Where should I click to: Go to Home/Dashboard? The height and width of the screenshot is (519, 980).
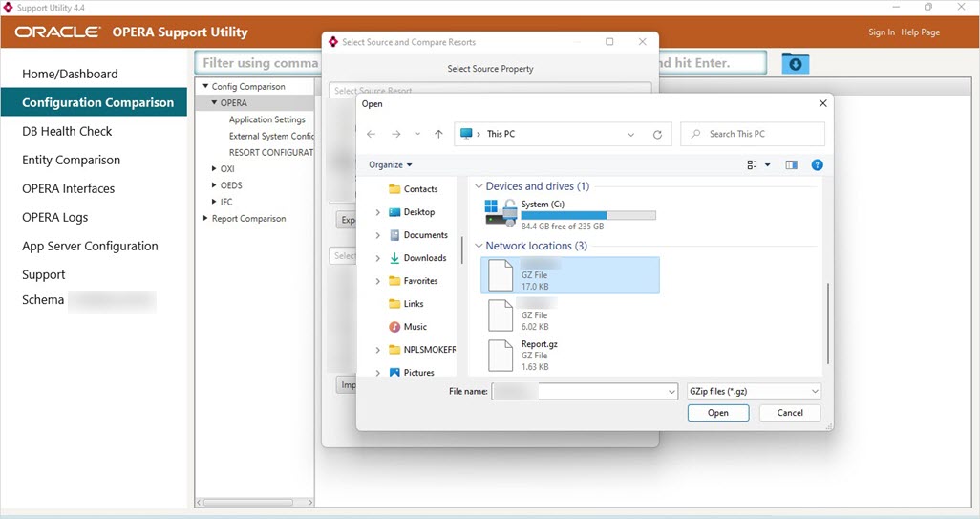pos(70,74)
